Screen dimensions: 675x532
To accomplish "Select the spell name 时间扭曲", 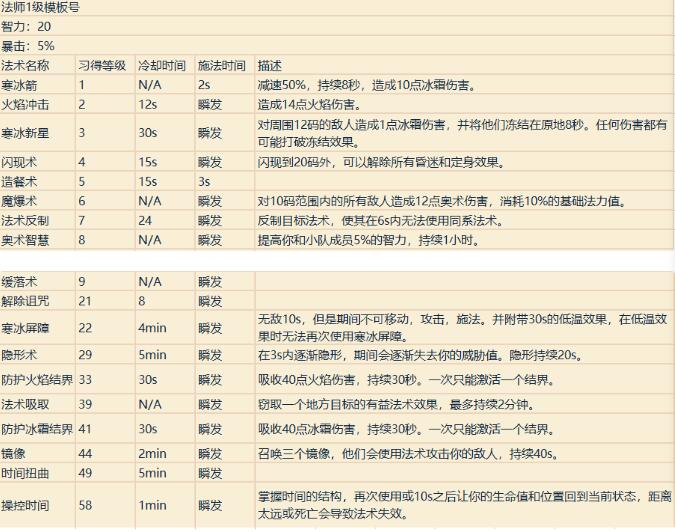I will 25,473.
